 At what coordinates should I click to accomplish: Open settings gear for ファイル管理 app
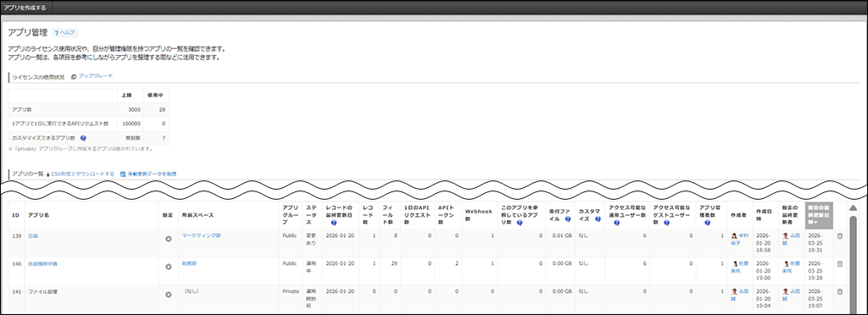169,295
